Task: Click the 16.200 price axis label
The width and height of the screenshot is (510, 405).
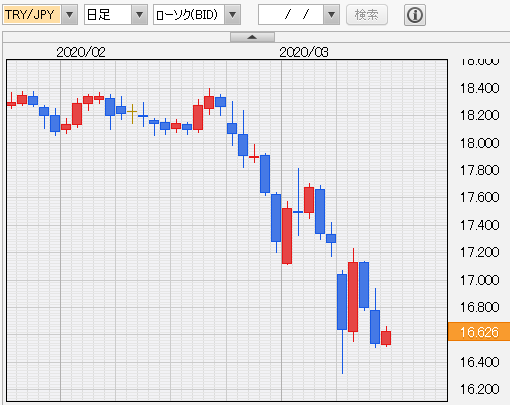Action: (x=479, y=389)
